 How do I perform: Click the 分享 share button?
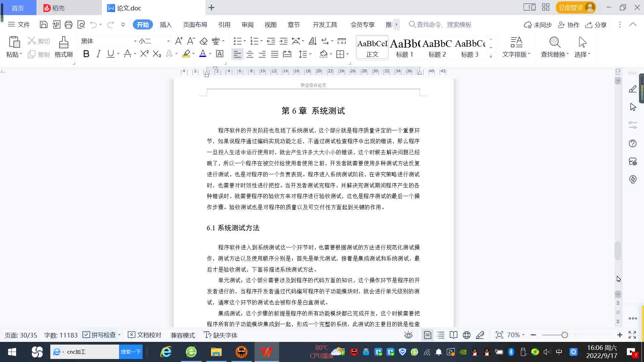[596, 24]
